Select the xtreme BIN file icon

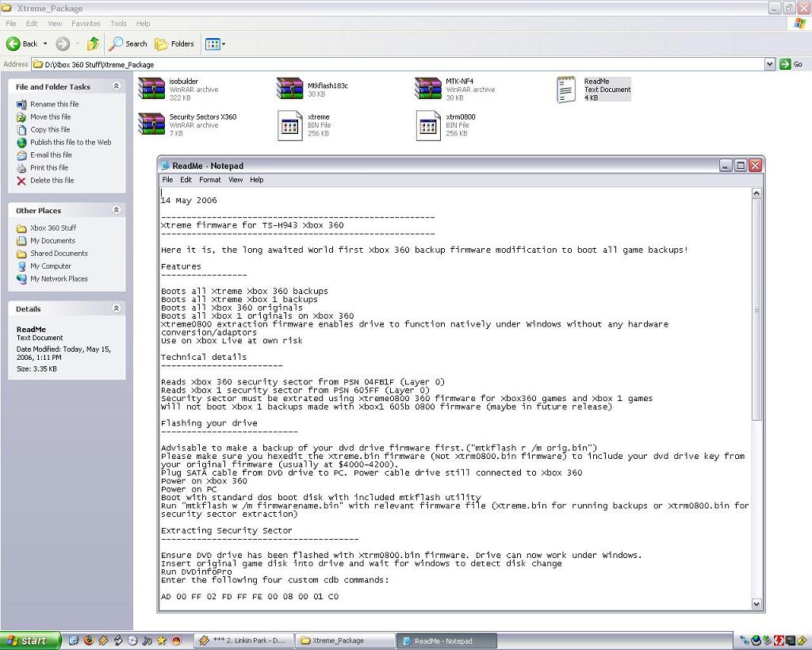pyautogui.click(x=290, y=125)
